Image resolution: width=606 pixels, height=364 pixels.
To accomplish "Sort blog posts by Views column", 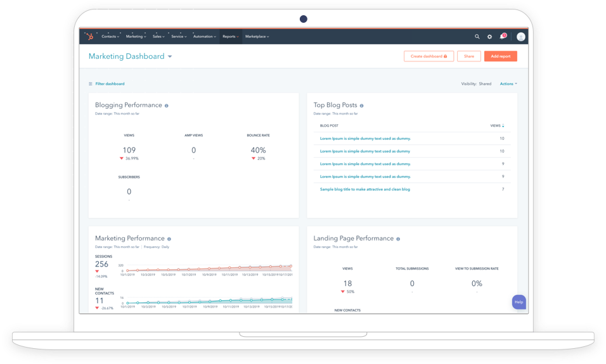I will [x=497, y=126].
